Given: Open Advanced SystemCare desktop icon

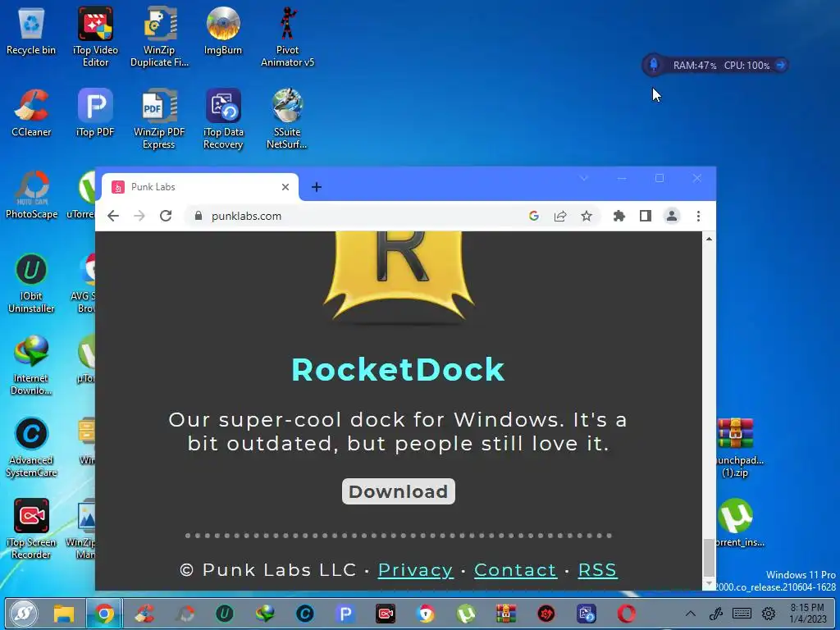Looking at the screenshot, I should click(31, 447).
